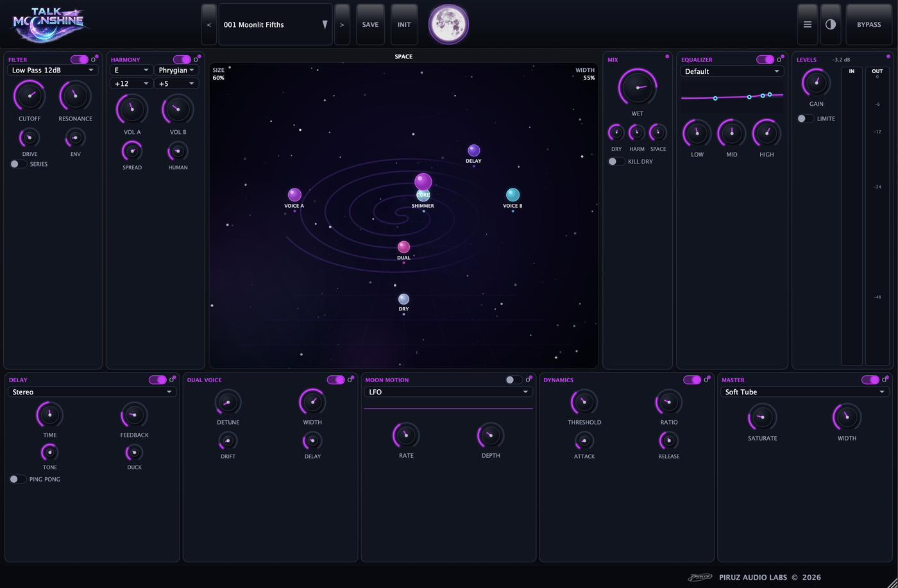Open the preset list 001 Moonlit Fifths

point(276,24)
